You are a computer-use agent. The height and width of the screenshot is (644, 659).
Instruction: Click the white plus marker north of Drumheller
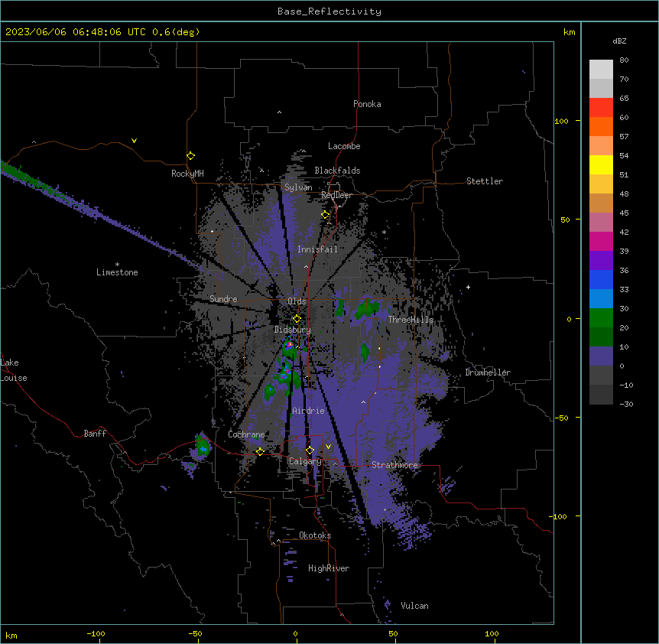468,287
